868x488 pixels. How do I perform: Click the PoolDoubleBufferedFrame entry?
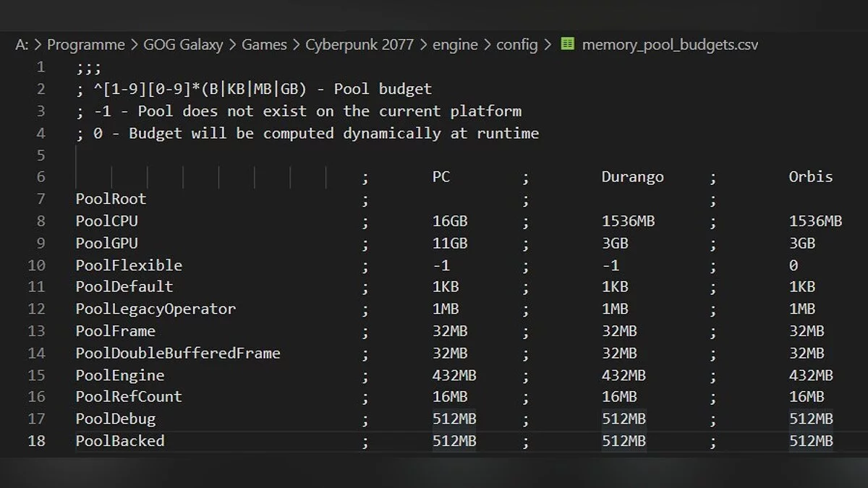[x=178, y=353]
